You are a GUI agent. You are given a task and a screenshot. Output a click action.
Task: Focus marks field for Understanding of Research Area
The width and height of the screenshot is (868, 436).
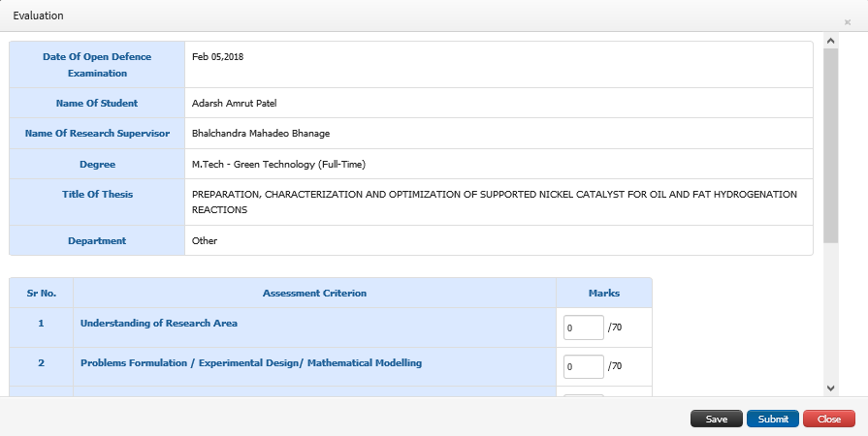point(584,327)
